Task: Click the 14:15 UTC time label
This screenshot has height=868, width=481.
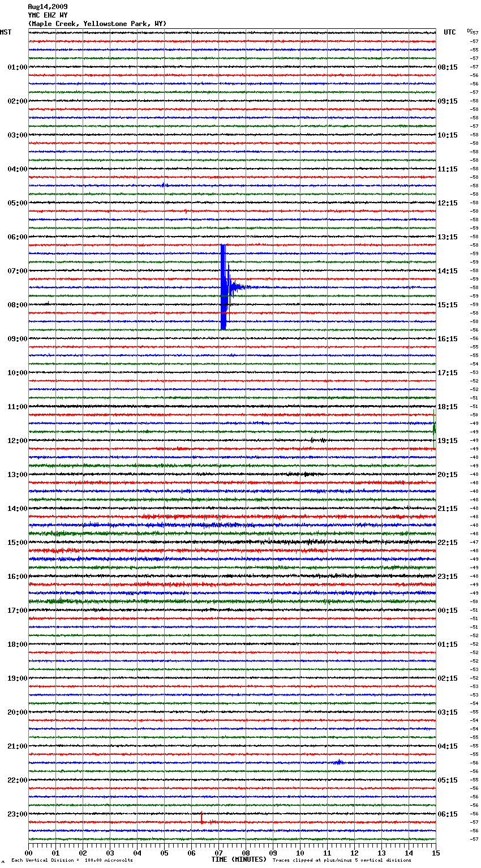Action: pos(448,271)
